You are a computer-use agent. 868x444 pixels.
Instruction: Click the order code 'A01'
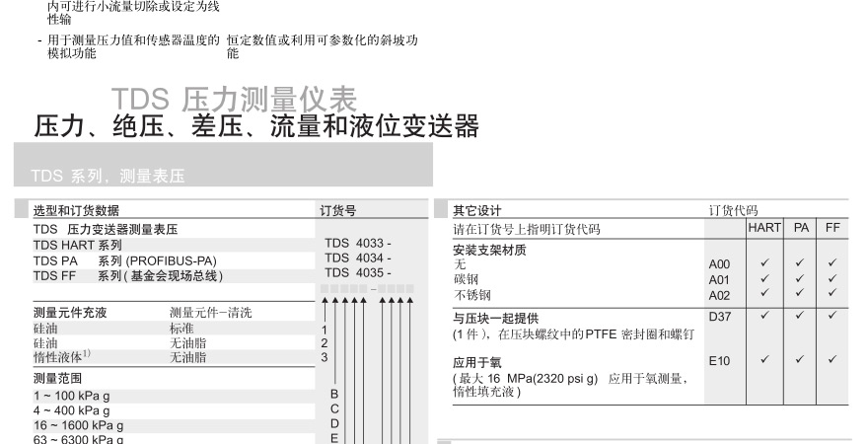click(x=720, y=280)
